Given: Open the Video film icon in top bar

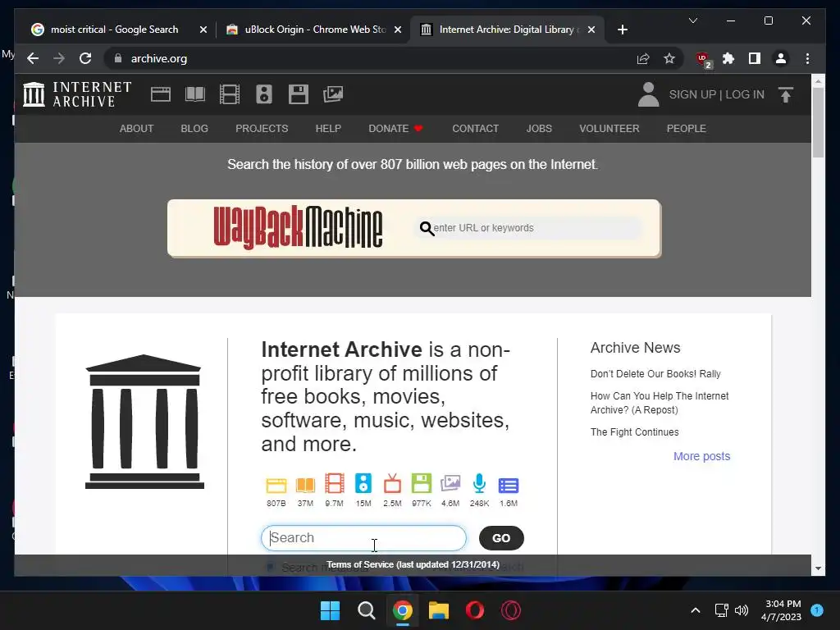Looking at the screenshot, I should coord(230,94).
